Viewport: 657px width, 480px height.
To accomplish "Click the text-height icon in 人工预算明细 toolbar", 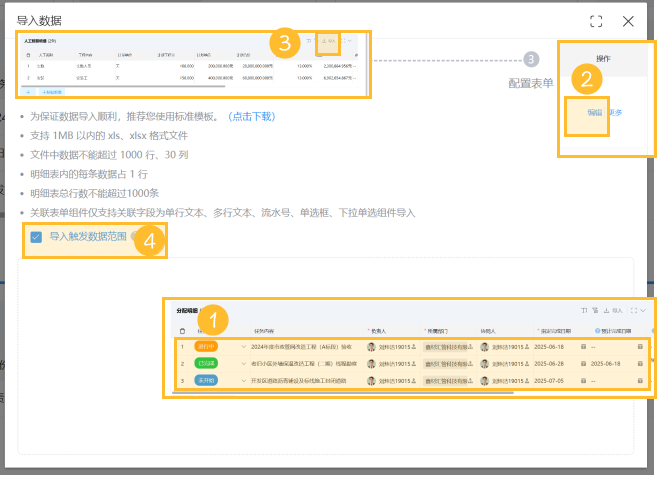I will click(308, 41).
